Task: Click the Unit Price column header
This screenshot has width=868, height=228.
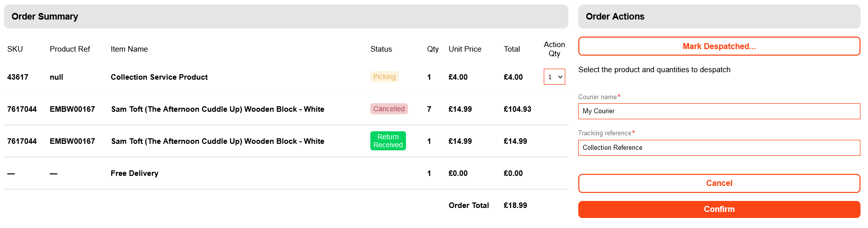Action: click(465, 49)
